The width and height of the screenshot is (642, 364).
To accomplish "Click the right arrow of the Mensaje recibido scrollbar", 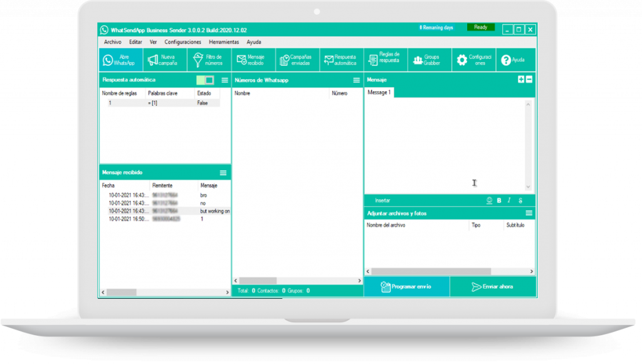I will [x=228, y=293].
